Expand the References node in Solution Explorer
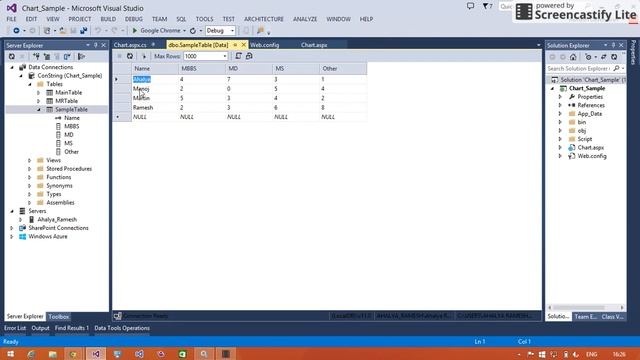Screen dimensions: 640x360 coord(560,105)
